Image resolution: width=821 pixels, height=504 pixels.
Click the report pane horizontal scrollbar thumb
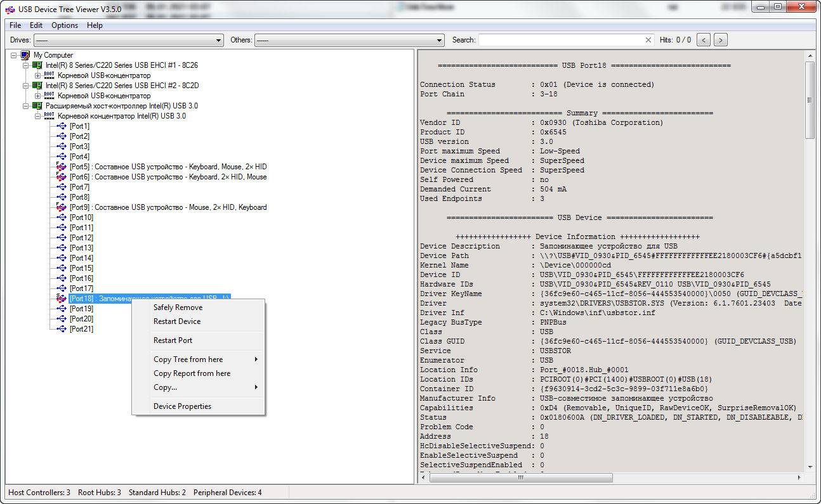click(x=520, y=478)
